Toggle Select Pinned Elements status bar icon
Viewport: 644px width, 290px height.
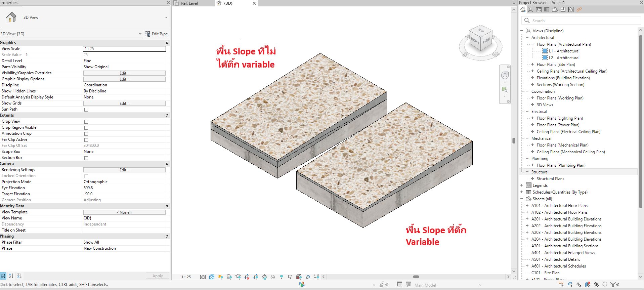578,285
